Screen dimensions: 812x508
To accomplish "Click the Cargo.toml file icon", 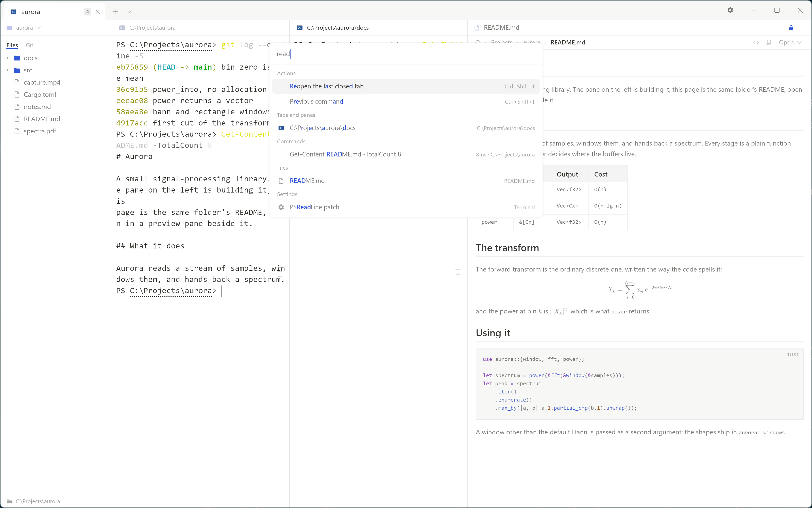I will point(17,94).
